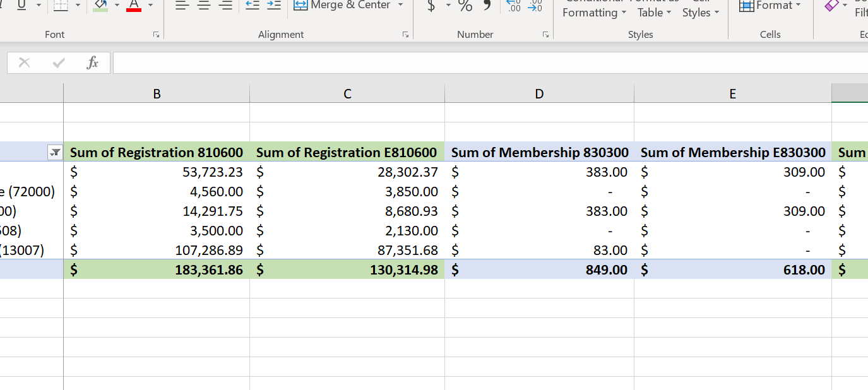Toggle center text alignment

pos(203,4)
